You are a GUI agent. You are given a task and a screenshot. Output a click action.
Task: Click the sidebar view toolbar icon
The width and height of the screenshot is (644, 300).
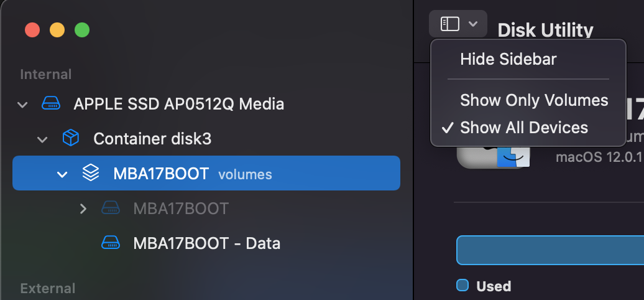(449, 24)
